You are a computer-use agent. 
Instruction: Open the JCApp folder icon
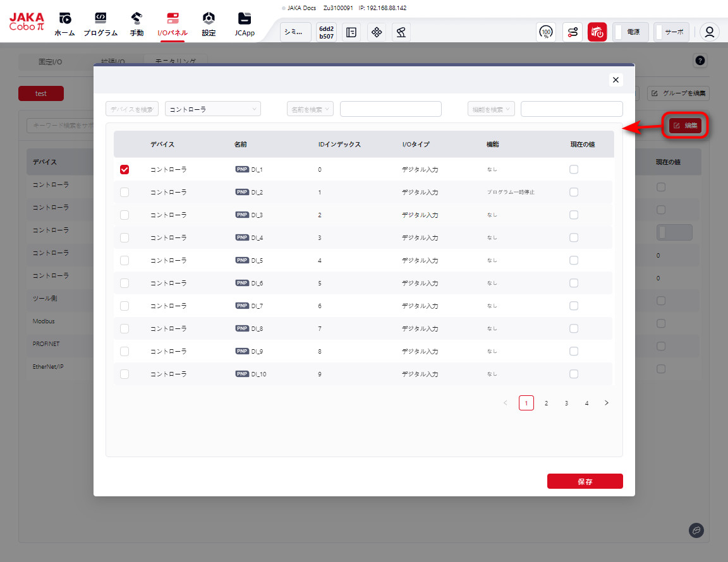(x=244, y=18)
